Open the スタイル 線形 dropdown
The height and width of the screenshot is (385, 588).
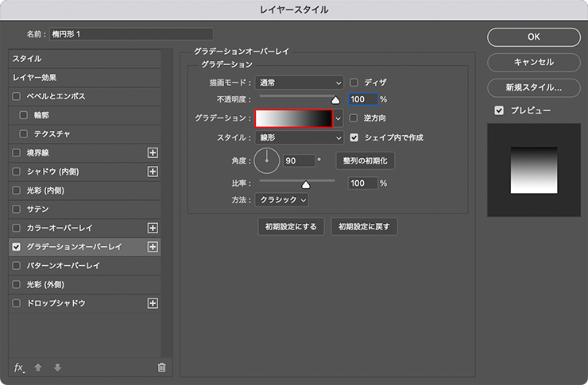pos(299,137)
